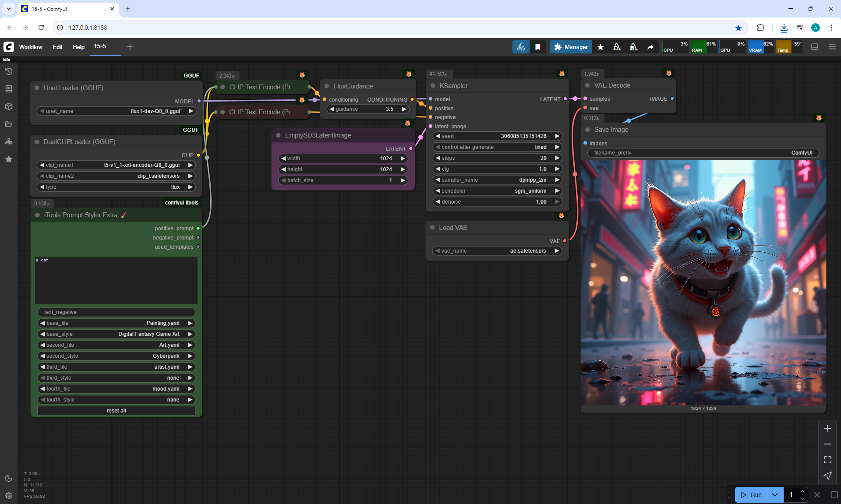Click the bookmark toolbar icon

tap(538, 47)
